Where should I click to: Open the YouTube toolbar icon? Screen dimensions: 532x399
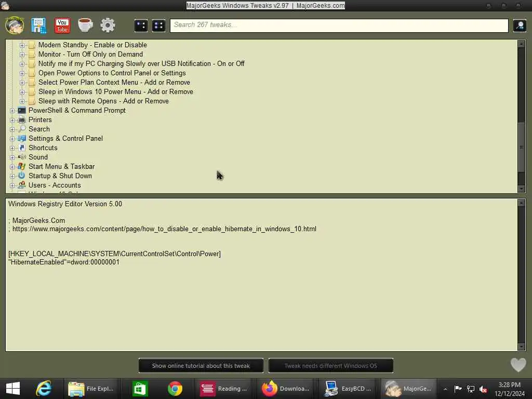(62, 25)
